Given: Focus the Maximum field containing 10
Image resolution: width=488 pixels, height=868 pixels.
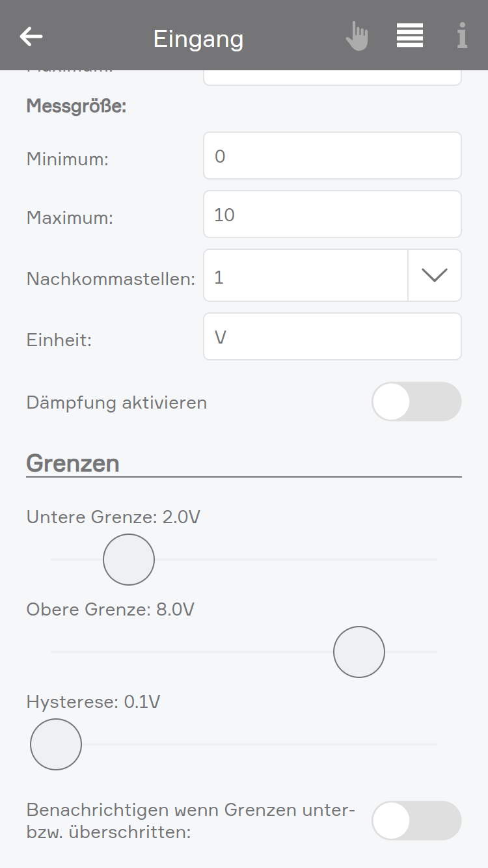Looking at the screenshot, I should [x=332, y=215].
